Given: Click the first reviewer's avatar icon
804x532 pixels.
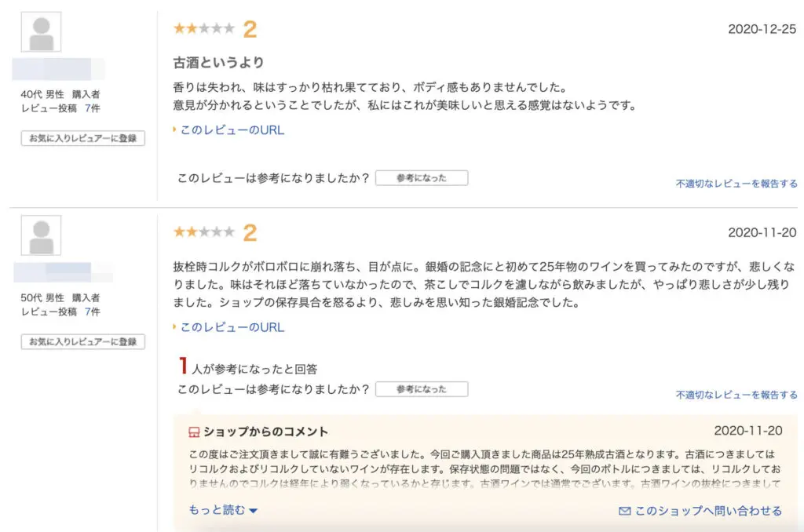Looking at the screenshot, I should (41, 32).
